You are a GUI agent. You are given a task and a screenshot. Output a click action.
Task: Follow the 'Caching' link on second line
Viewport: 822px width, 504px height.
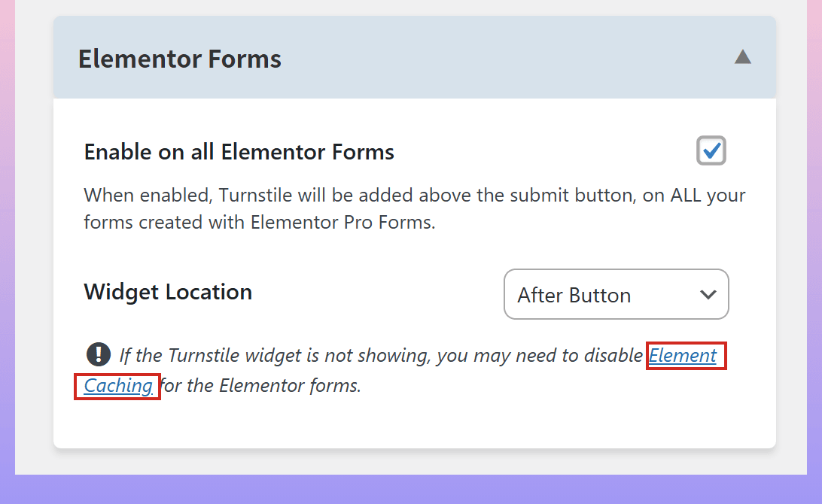click(118, 386)
